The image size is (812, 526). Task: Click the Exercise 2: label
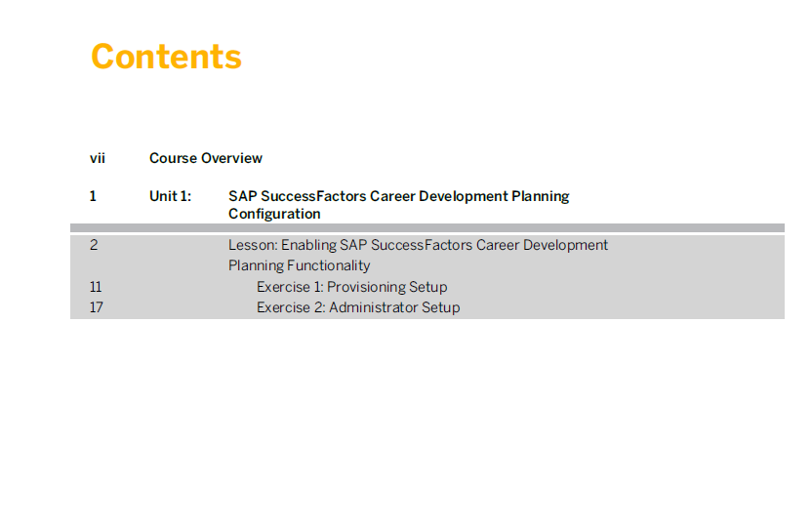pyautogui.click(x=291, y=307)
